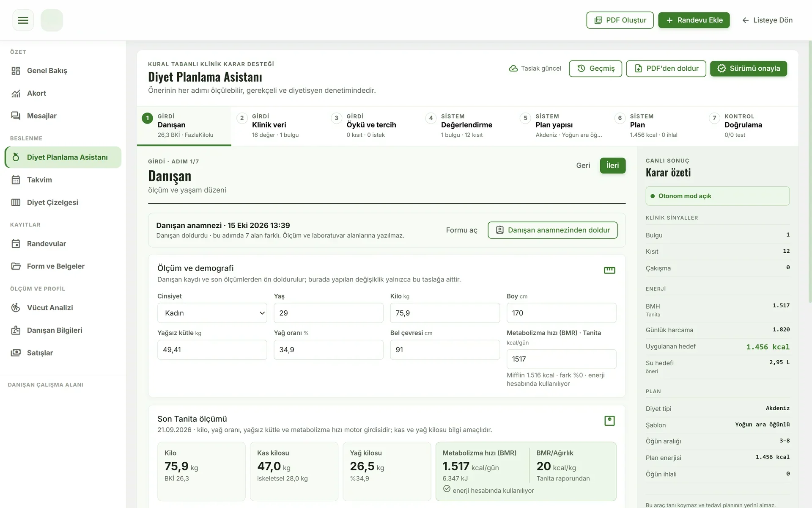Screen dimensions: 812x508
Task: Click PDF Oluştur button
Action: (x=620, y=20)
